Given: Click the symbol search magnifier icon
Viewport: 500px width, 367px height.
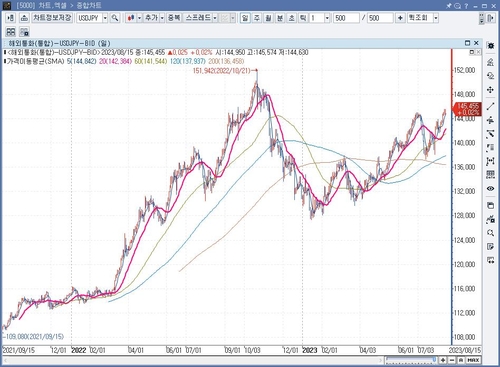Looking at the screenshot, I should [x=115, y=18].
